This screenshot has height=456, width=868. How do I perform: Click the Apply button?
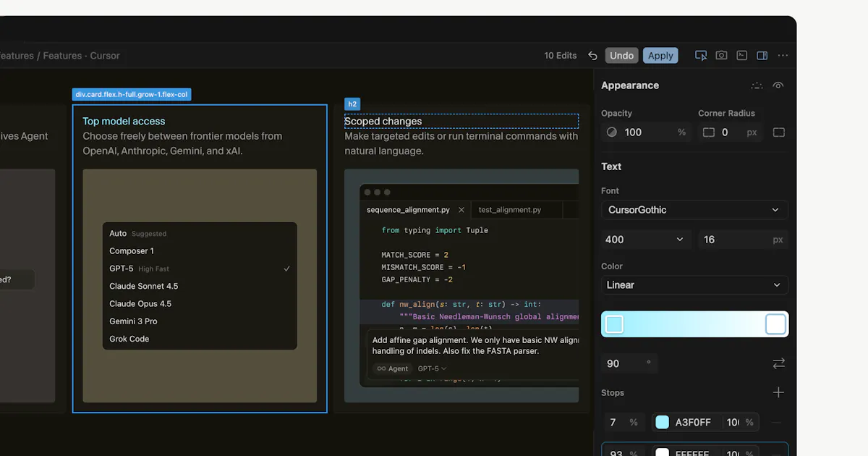[x=660, y=56]
